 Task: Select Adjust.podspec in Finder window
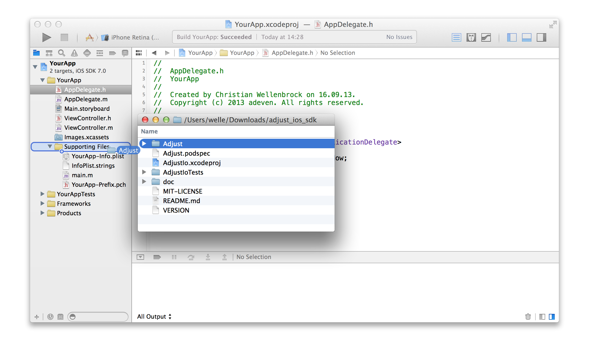pyautogui.click(x=236, y=153)
